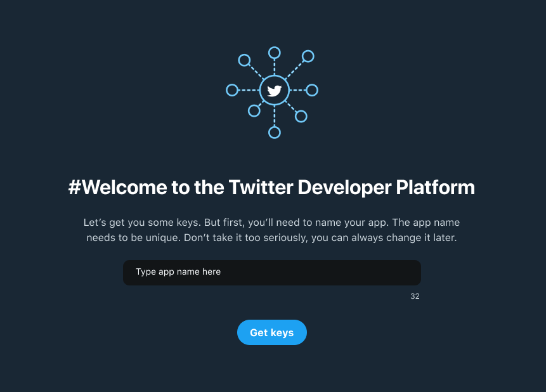The width and height of the screenshot is (546, 392).
Task: Click the bottom node circle below the bird
Action: pos(275,133)
